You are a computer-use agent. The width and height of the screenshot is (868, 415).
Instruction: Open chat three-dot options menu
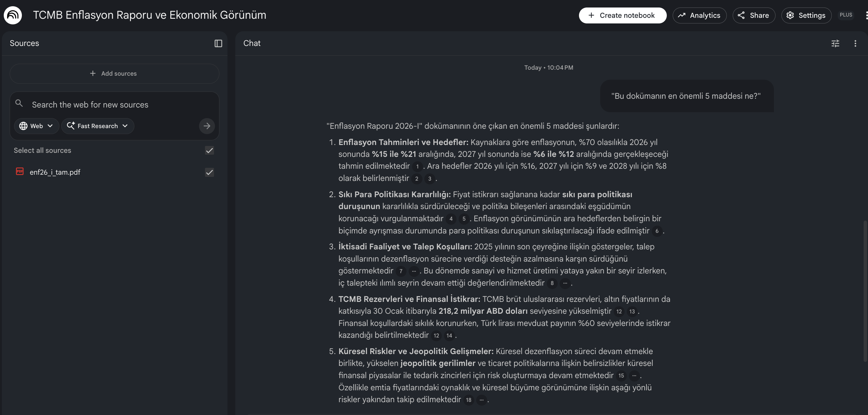click(x=855, y=43)
